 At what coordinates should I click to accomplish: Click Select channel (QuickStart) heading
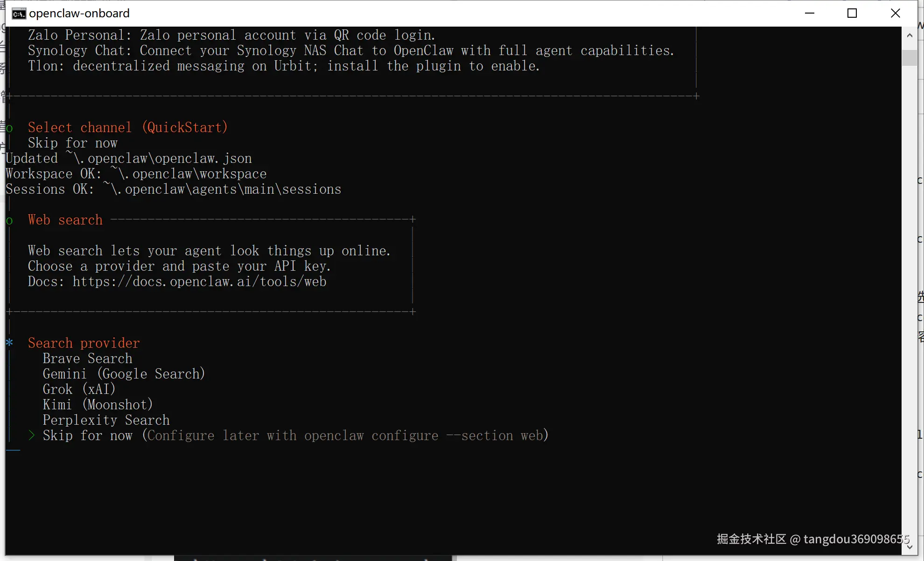point(127,127)
